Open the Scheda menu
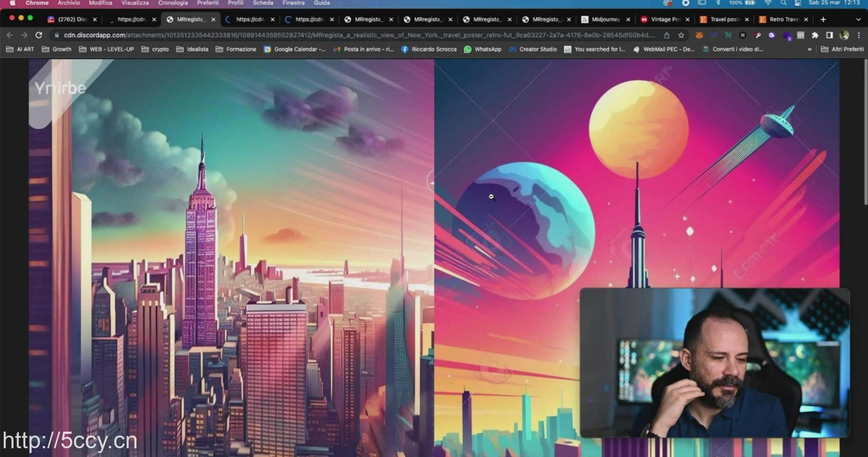This screenshot has width=868, height=457. click(263, 3)
